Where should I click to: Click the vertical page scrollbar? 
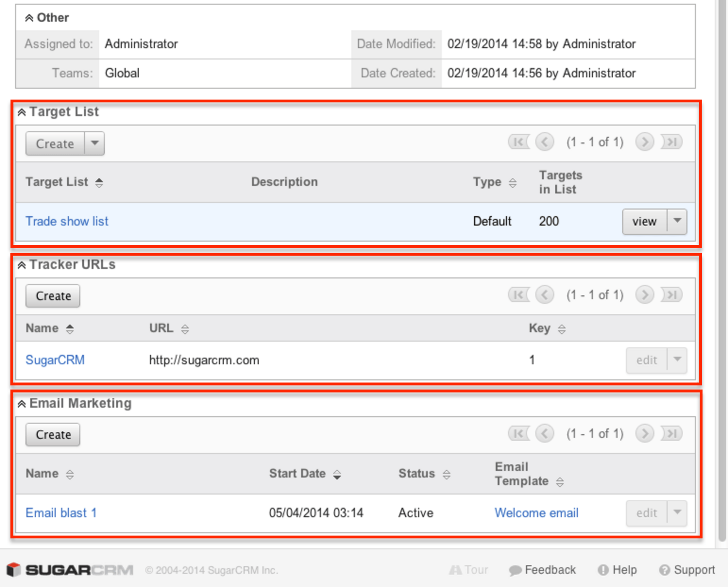(722, 271)
